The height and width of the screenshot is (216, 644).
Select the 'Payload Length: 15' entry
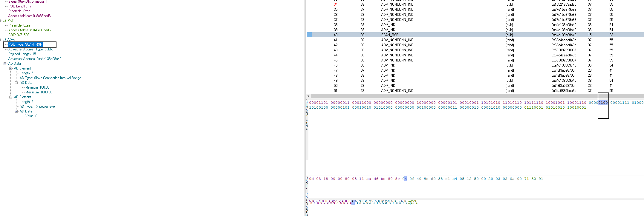pos(22,54)
